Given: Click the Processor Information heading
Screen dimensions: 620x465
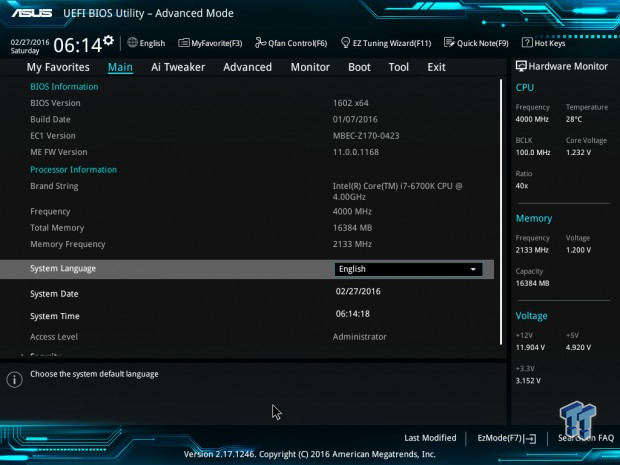Looking at the screenshot, I should coord(74,170).
